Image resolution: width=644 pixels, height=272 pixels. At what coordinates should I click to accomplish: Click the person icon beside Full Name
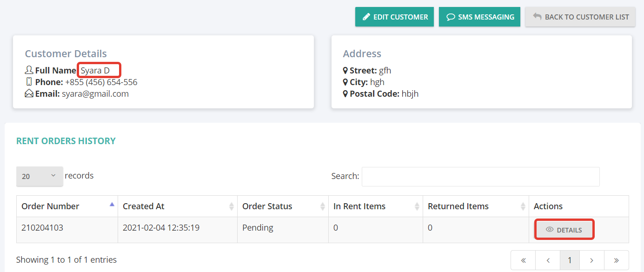click(x=29, y=70)
